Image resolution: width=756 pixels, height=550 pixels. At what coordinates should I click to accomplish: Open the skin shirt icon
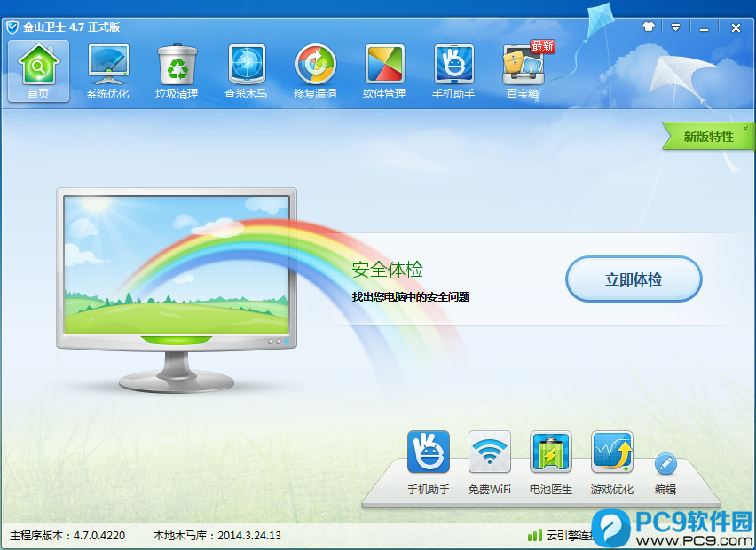pyautogui.click(x=649, y=27)
